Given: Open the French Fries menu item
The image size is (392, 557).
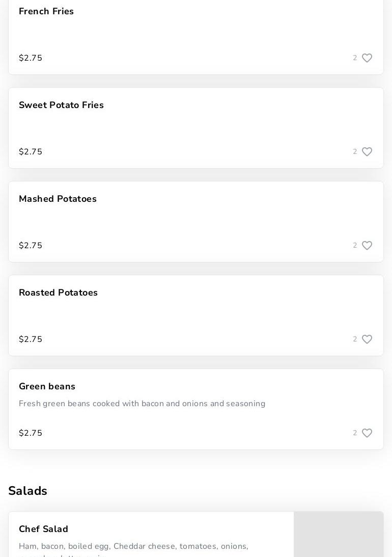Looking at the screenshot, I should point(46,11).
